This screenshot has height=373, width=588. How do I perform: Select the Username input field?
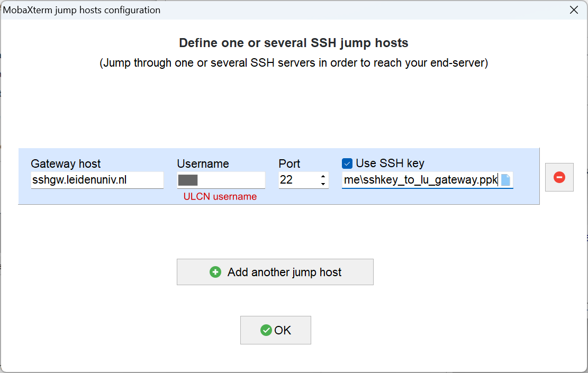click(x=221, y=180)
